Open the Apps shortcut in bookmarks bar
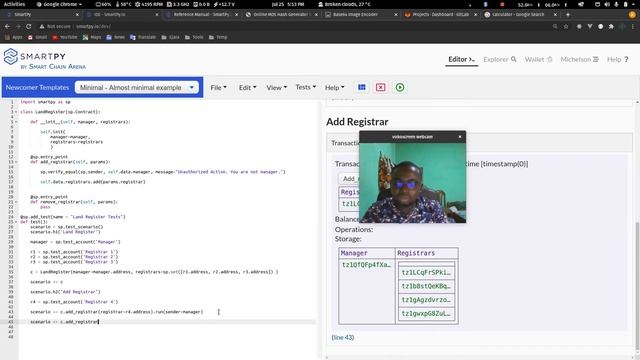640x360 pixels. tap(13, 37)
